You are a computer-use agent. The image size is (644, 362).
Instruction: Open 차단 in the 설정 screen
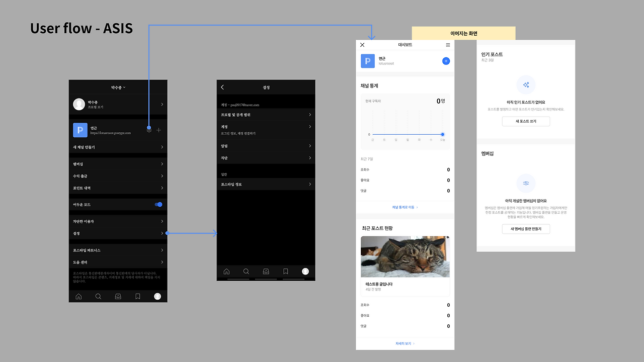[266, 158]
